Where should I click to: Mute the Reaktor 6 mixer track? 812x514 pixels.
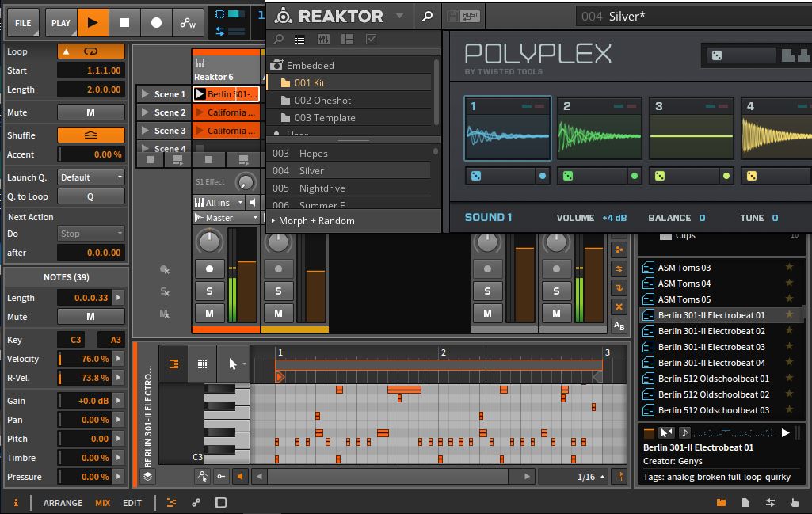[x=209, y=313]
